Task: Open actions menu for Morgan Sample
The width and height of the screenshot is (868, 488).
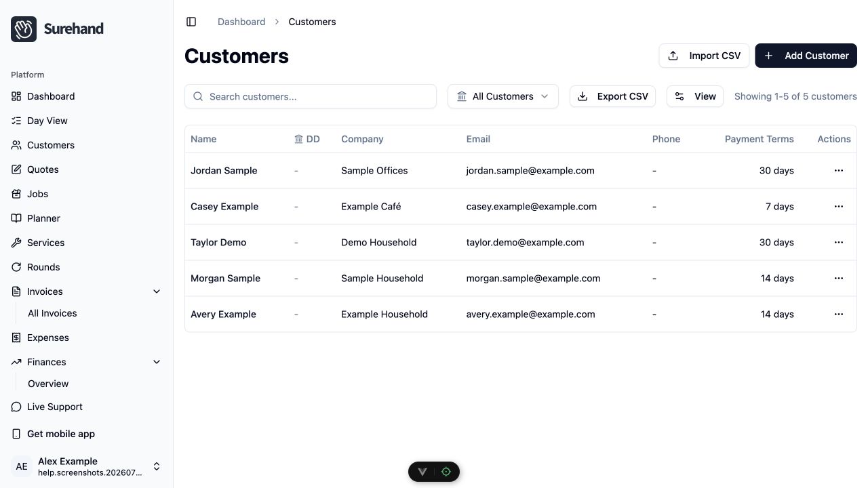Action: tap(839, 279)
